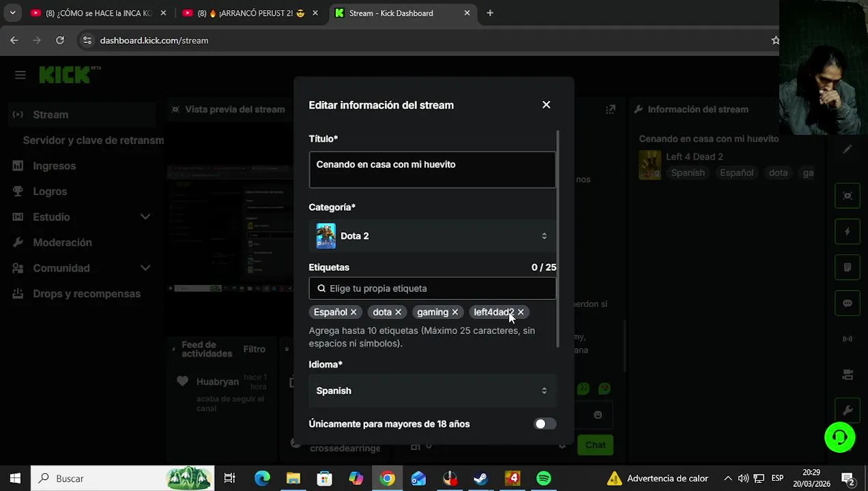Click the Dota 2 category thumbnail

(325, 236)
